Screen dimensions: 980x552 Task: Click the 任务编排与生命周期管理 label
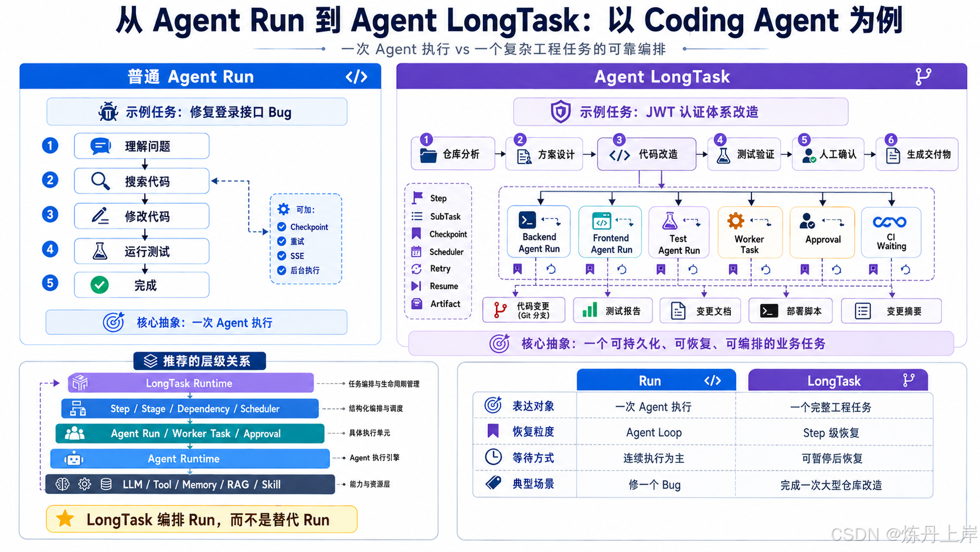pos(384,384)
